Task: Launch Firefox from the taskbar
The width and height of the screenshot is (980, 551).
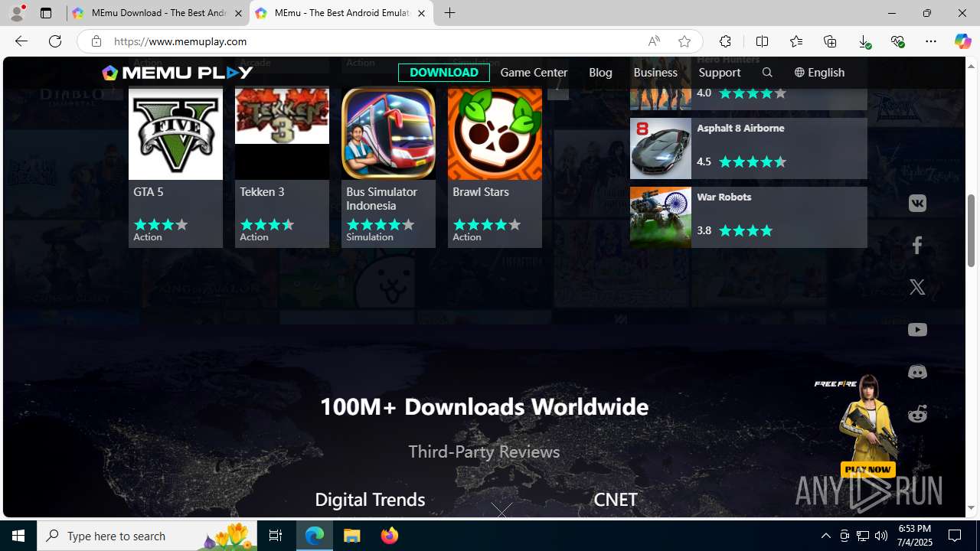Action: point(390,536)
